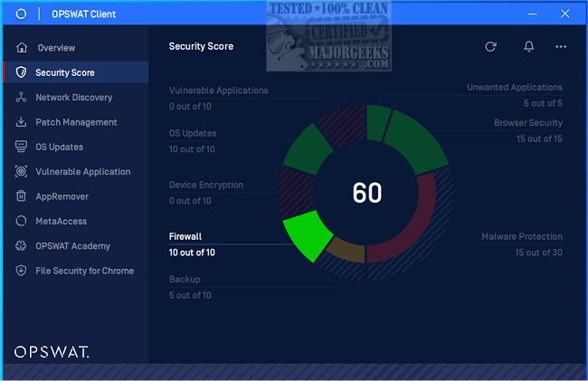This screenshot has width=588, height=381.
Task: Click the Patch Management download icon
Action: click(21, 122)
